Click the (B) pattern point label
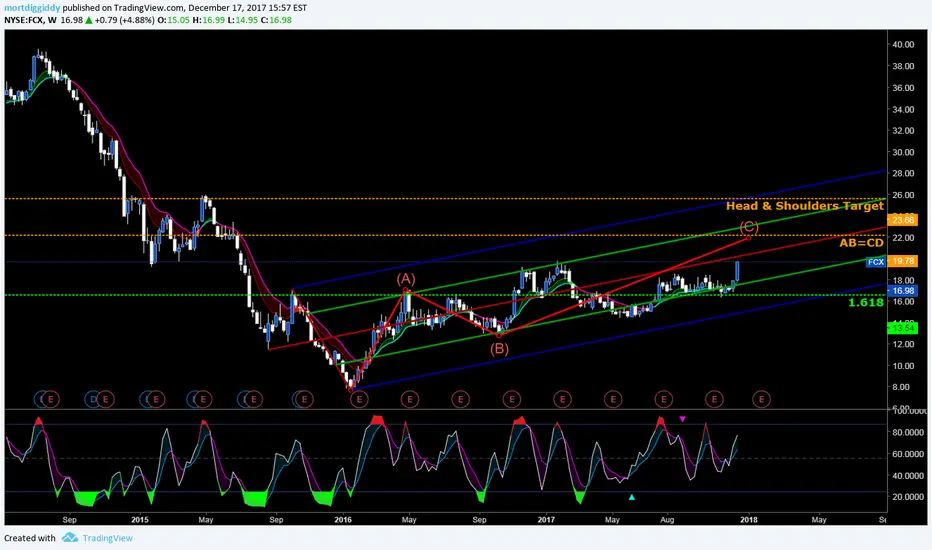 pos(499,348)
